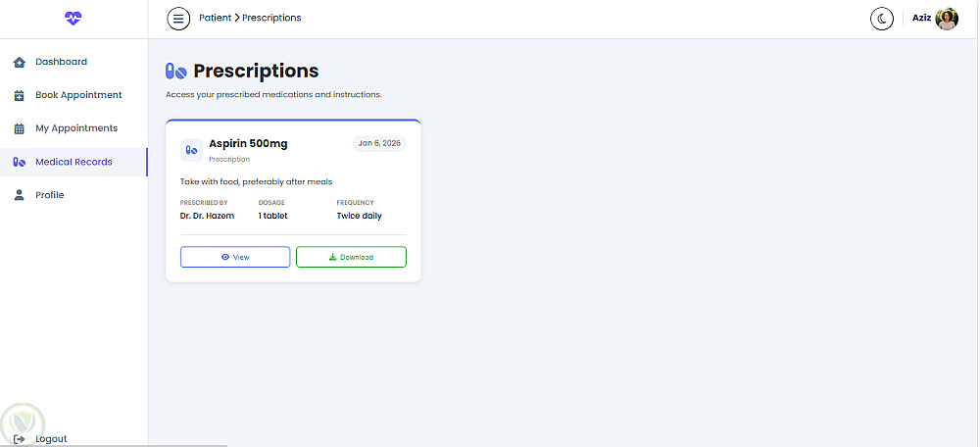Open the Dashboard menu item

coord(61,62)
